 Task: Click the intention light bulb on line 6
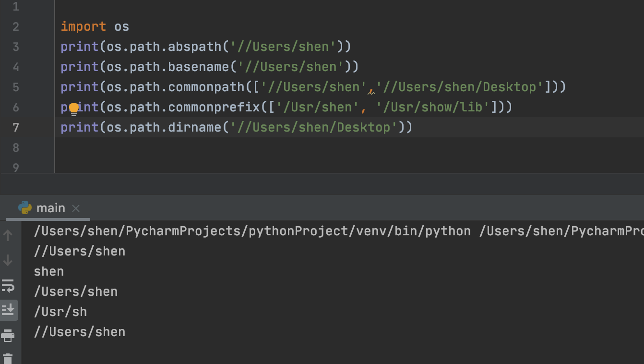[x=73, y=109]
